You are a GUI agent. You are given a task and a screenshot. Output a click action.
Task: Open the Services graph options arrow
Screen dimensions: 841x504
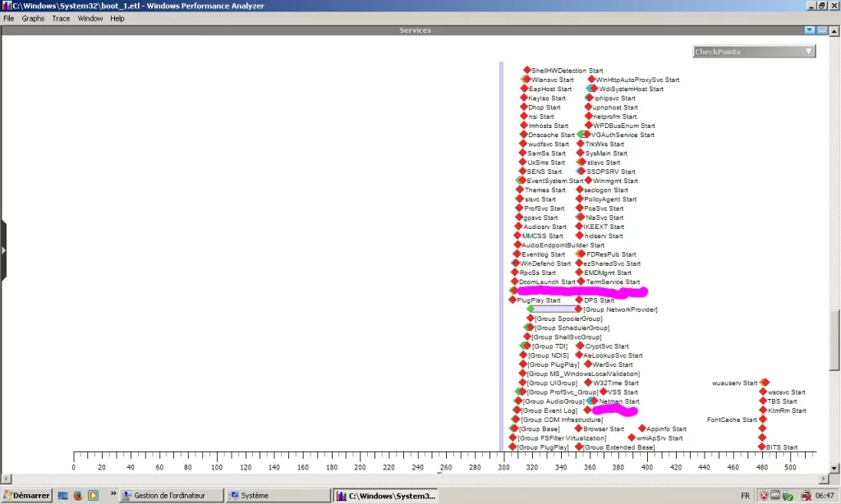(x=809, y=30)
